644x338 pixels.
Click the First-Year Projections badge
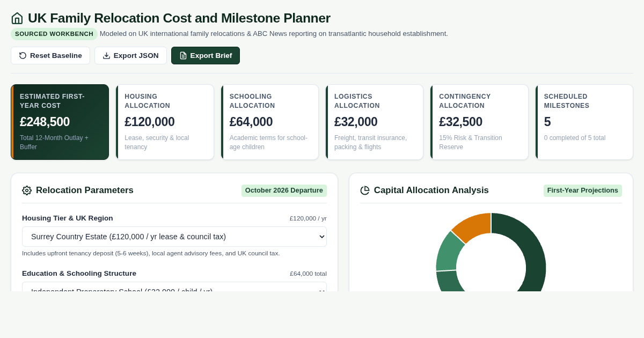pos(583,190)
